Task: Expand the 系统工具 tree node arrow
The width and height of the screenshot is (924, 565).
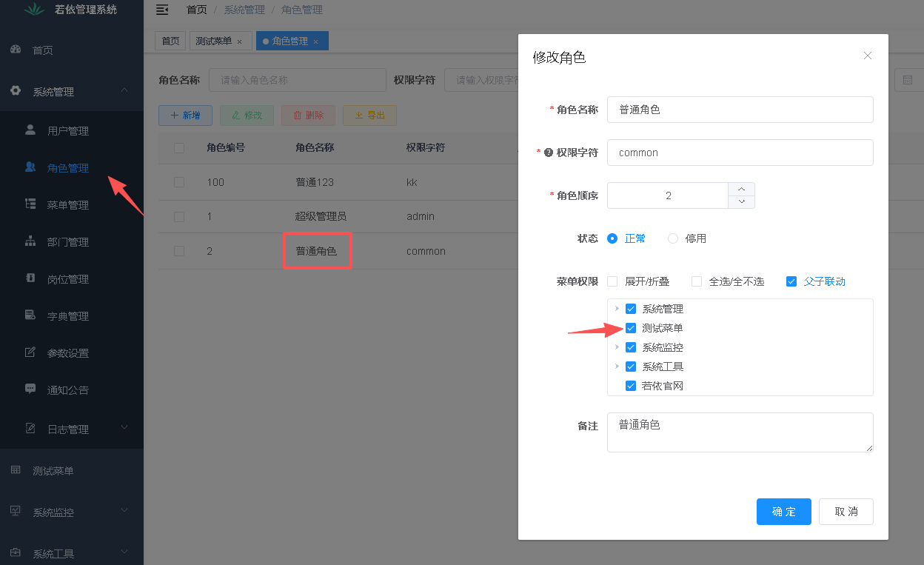Action: click(617, 366)
